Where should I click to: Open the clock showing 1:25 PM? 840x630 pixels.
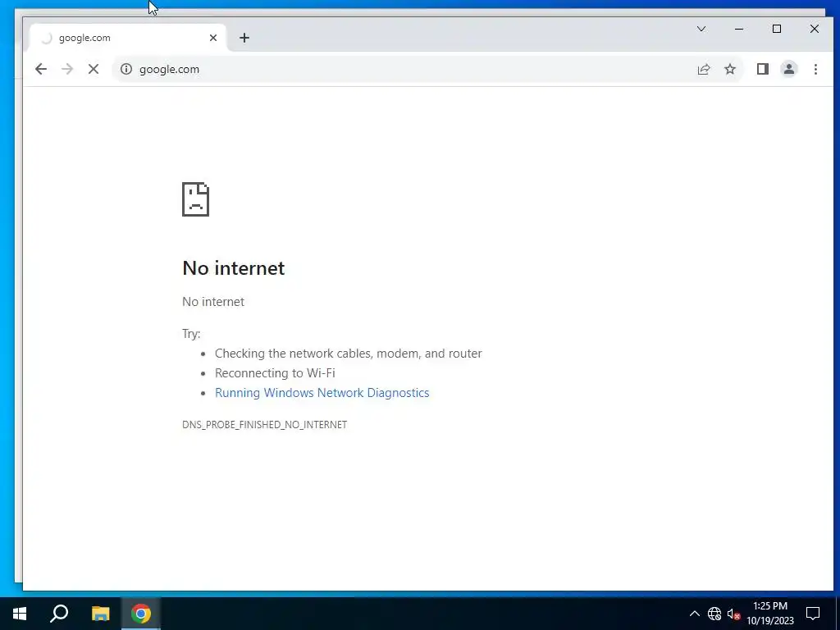tap(770, 614)
